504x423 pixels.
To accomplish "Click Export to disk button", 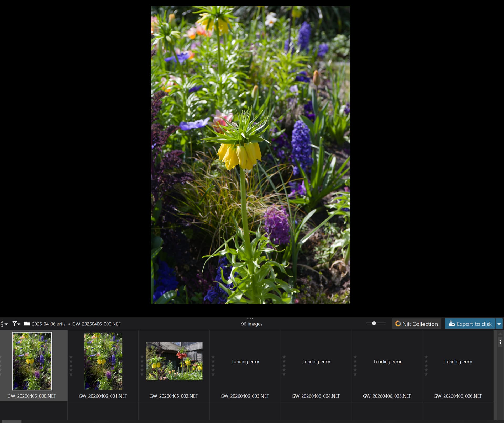I will (470, 324).
